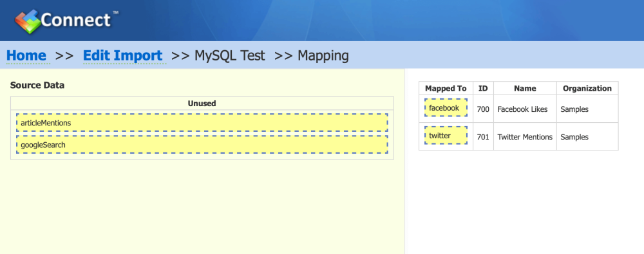644x254 pixels.
Task: Click the Source Data heading
Action: click(37, 86)
